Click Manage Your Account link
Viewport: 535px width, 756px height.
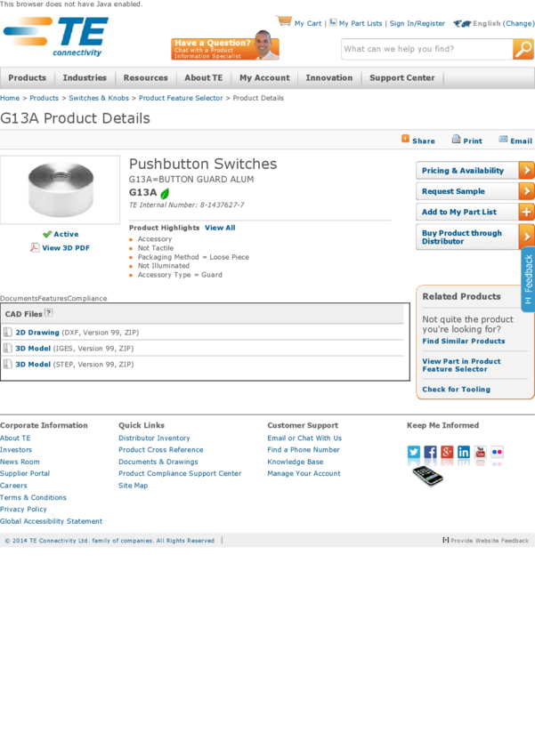pyautogui.click(x=304, y=473)
